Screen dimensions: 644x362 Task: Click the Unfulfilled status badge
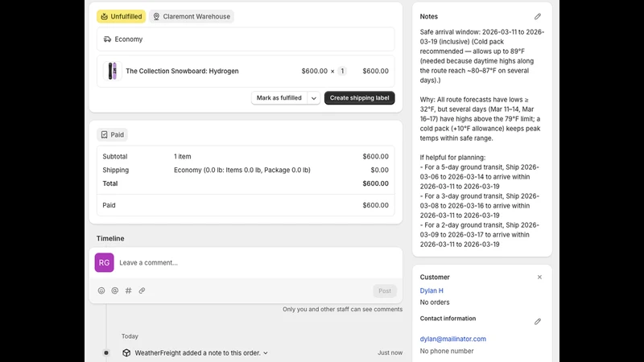click(122, 16)
